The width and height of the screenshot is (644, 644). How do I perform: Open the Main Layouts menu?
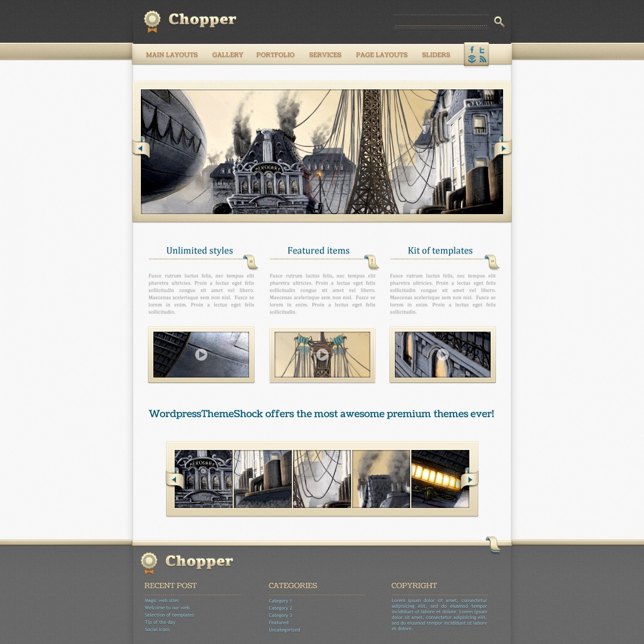(172, 55)
